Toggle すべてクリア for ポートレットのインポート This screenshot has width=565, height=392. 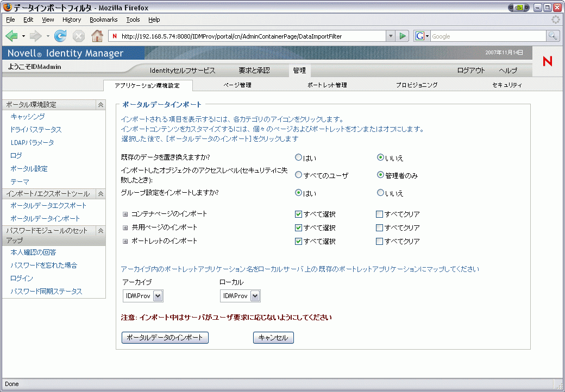click(x=379, y=242)
